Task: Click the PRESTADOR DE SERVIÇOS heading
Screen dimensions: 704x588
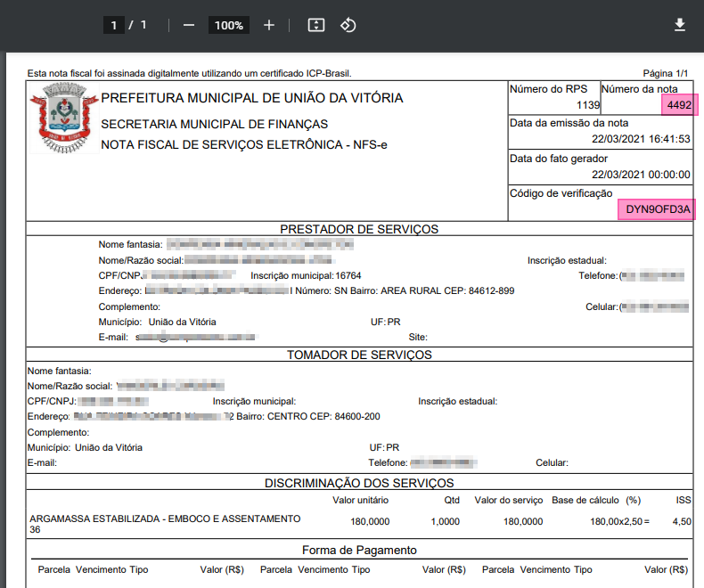Action: [x=359, y=229]
